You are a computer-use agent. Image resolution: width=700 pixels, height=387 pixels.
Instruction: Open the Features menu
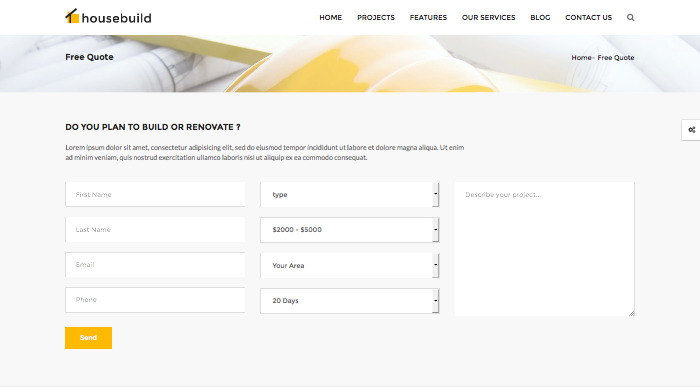click(x=428, y=17)
